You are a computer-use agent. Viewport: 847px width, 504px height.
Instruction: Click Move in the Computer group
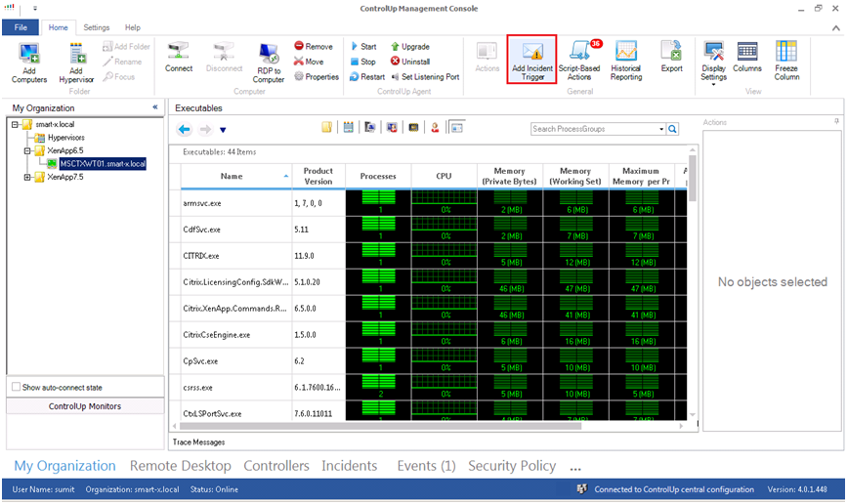click(309, 62)
